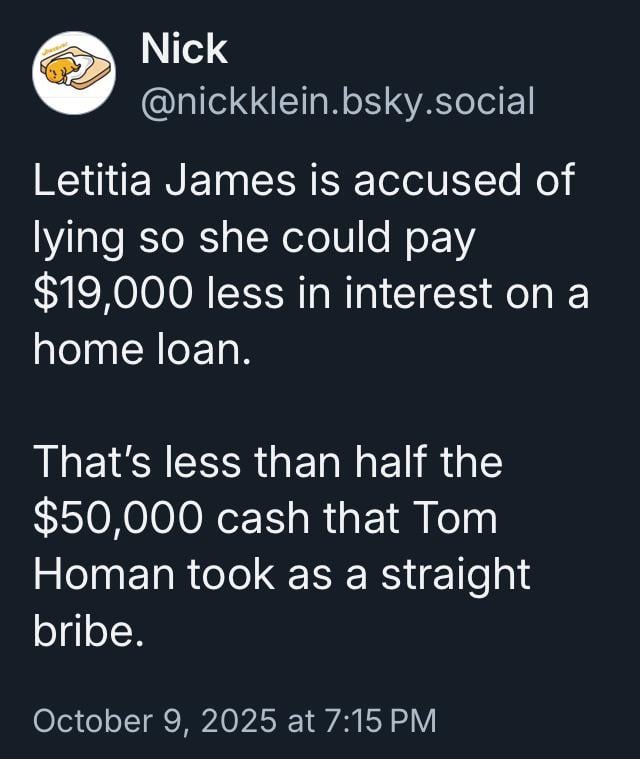
Task: Click the post timestamp October 9, 2025
Action: click(155, 721)
